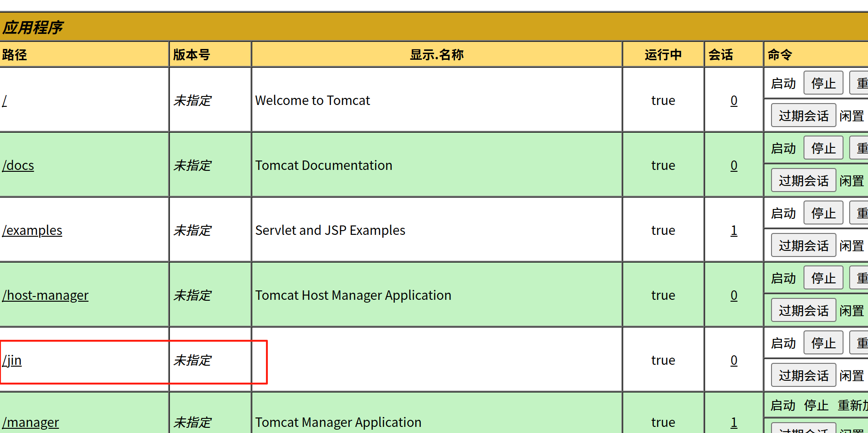Click 过期会话 for the /host-manager row
Viewport: 868px width, 433px height.
pyautogui.click(x=804, y=311)
